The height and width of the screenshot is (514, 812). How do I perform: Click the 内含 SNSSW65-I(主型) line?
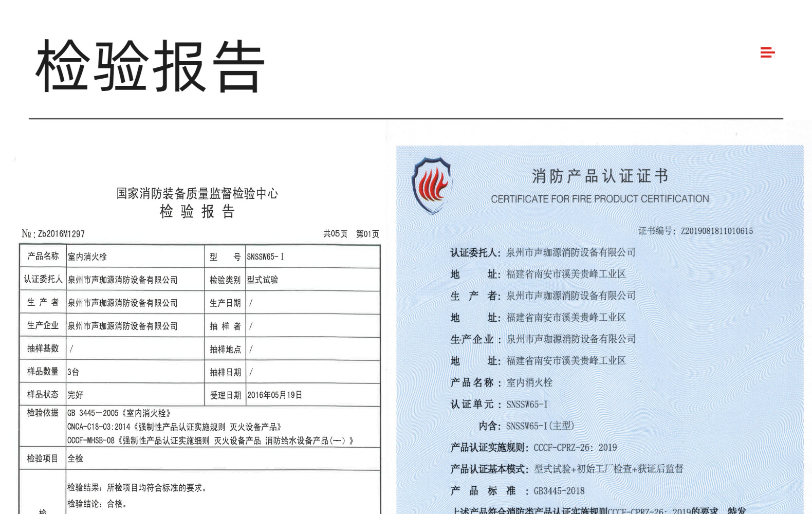526,426
